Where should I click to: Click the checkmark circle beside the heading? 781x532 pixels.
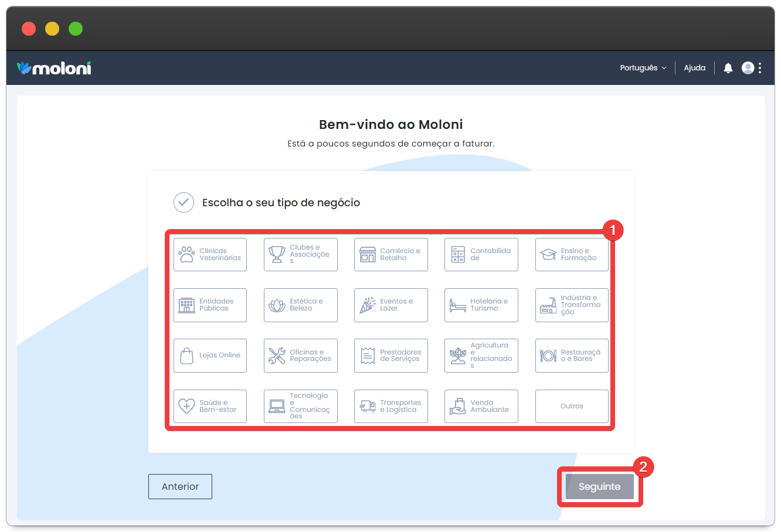tap(184, 202)
